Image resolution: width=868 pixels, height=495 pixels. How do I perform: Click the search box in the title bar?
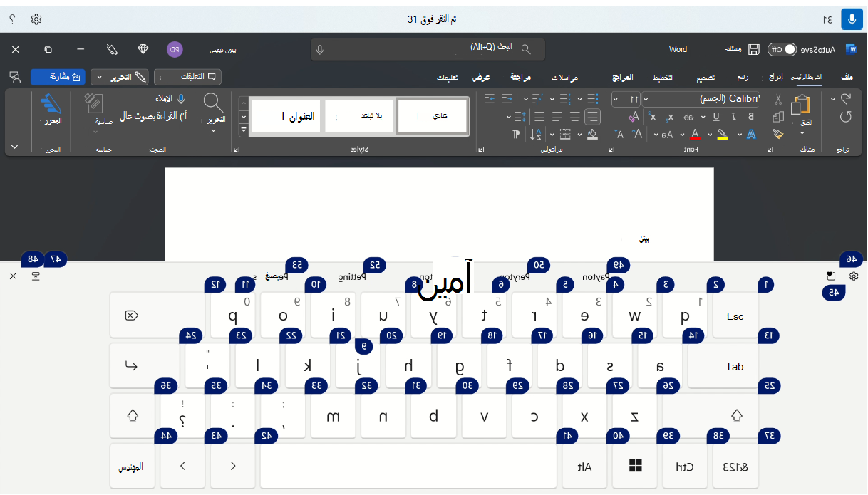coord(428,49)
